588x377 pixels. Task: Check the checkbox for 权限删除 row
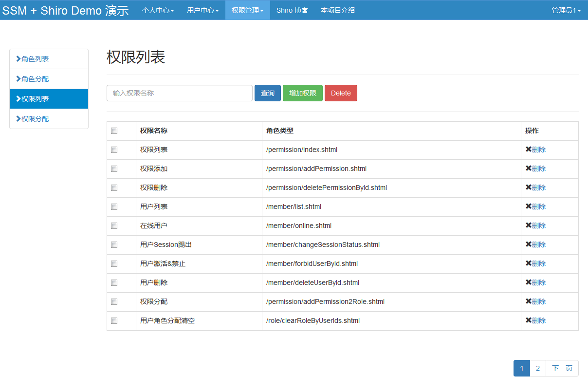tap(114, 188)
